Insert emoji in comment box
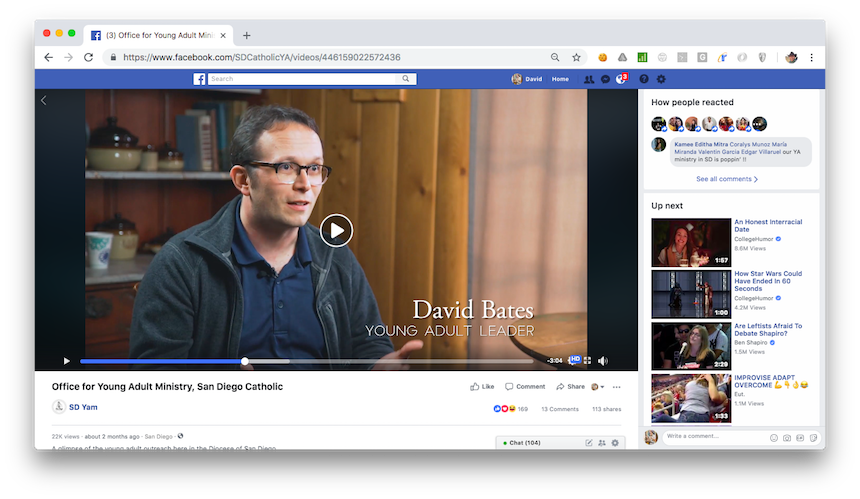 pyautogui.click(x=774, y=438)
